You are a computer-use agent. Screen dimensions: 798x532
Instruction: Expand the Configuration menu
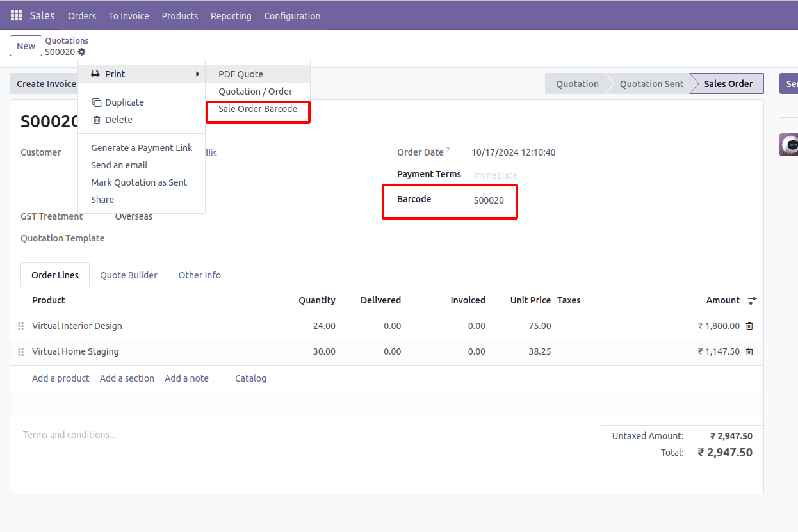tap(292, 16)
